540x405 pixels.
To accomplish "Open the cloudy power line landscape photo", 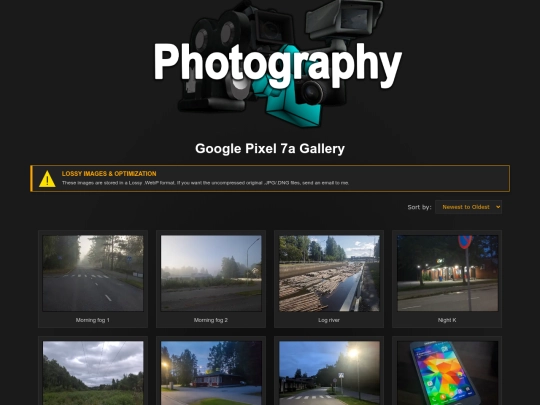I will (x=93, y=373).
